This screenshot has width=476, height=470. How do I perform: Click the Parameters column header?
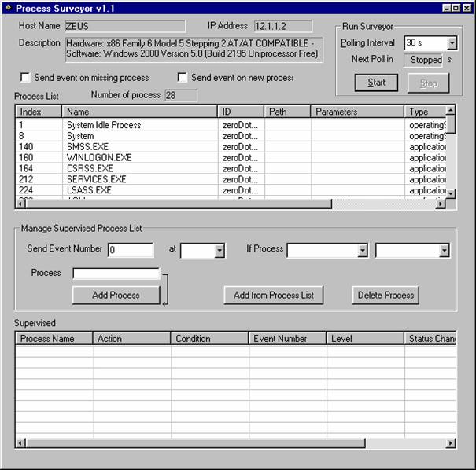[358, 112]
